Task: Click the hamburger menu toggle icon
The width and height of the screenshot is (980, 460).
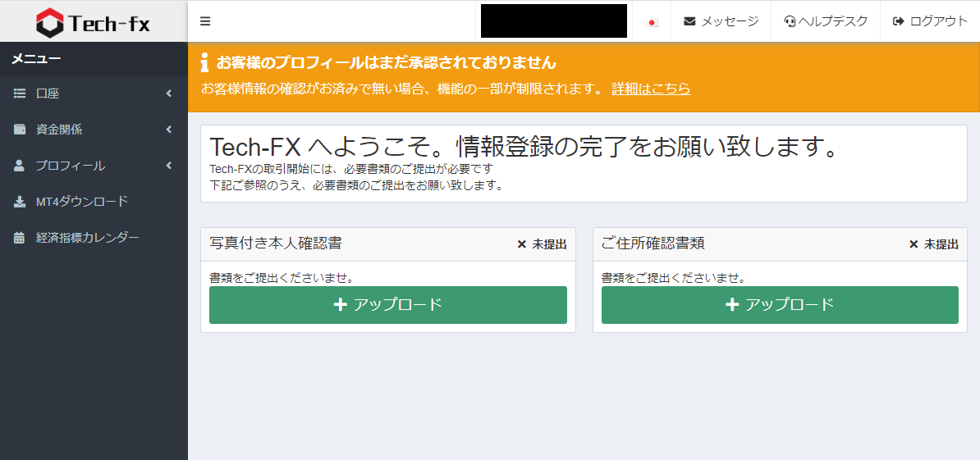Action: 205,21
